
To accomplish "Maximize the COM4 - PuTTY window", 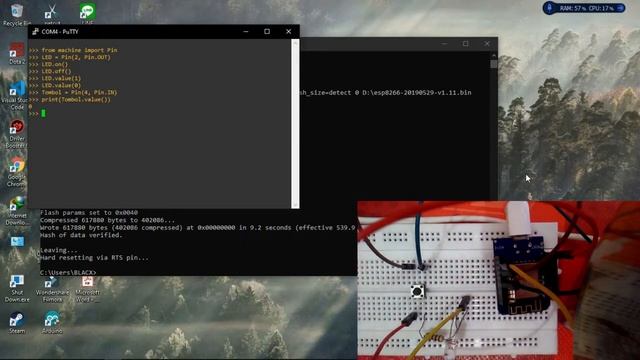I will pyautogui.click(x=267, y=31).
